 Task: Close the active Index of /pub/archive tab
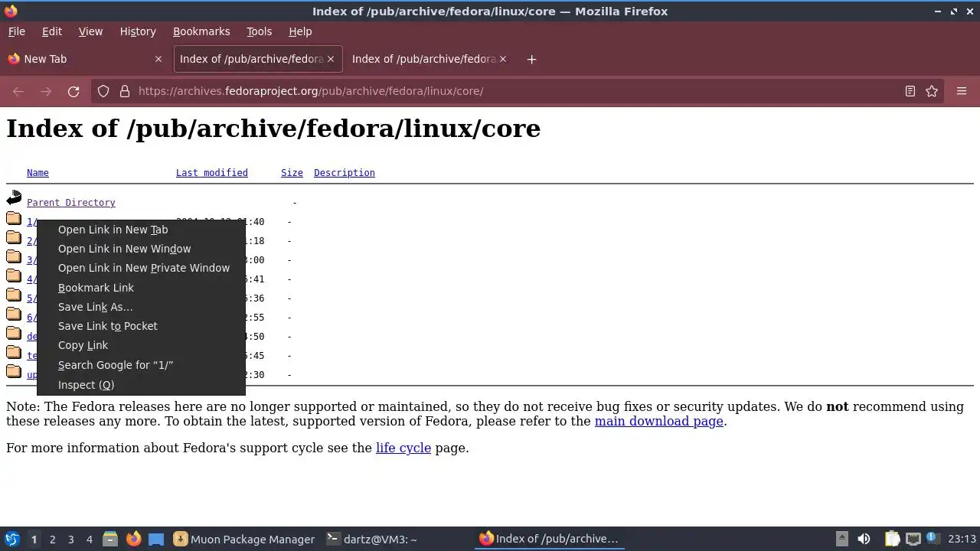[x=331, y=59]
